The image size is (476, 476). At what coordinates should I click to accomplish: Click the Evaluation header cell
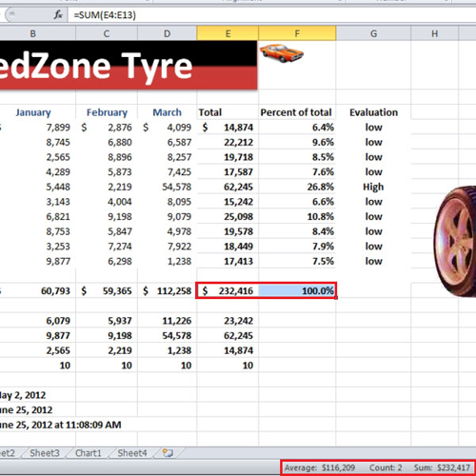pyautogui.click(x=373, y=112)
